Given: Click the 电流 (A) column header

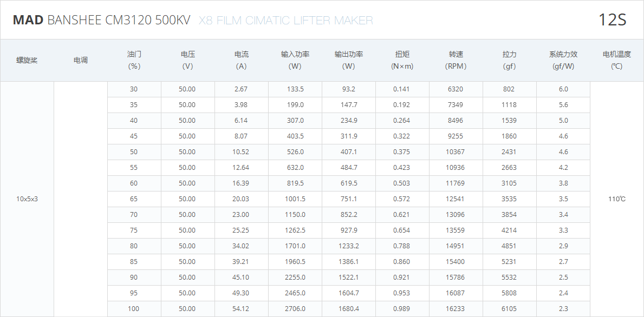Looking at the screenshot, I should click(x=242, y=60).
